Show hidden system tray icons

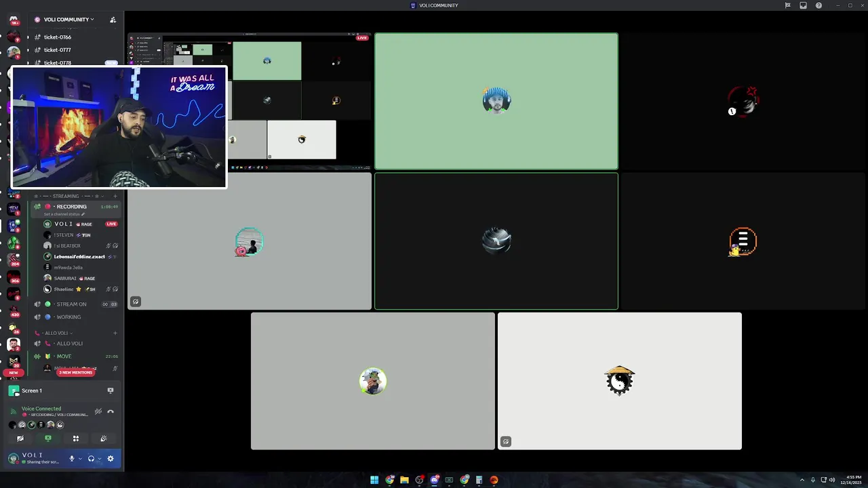click(x=802, y=480)
